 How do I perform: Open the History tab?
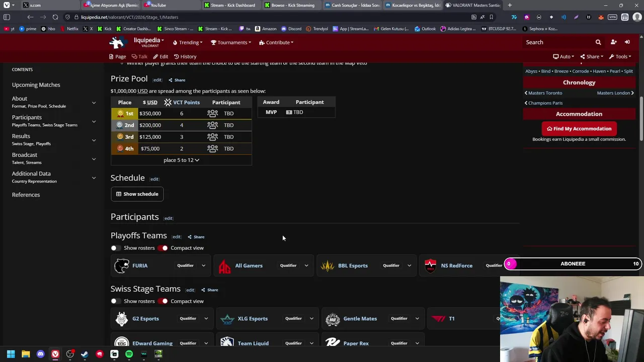(185, 57)
